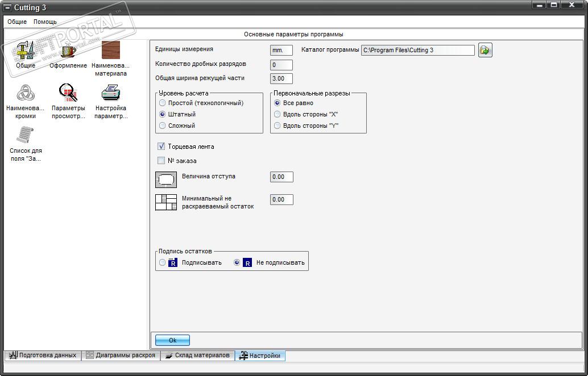This screenshot has height=376, width=588.
Task: Toggle the Торцевая лента checkbox
Action: pos(162,147)
